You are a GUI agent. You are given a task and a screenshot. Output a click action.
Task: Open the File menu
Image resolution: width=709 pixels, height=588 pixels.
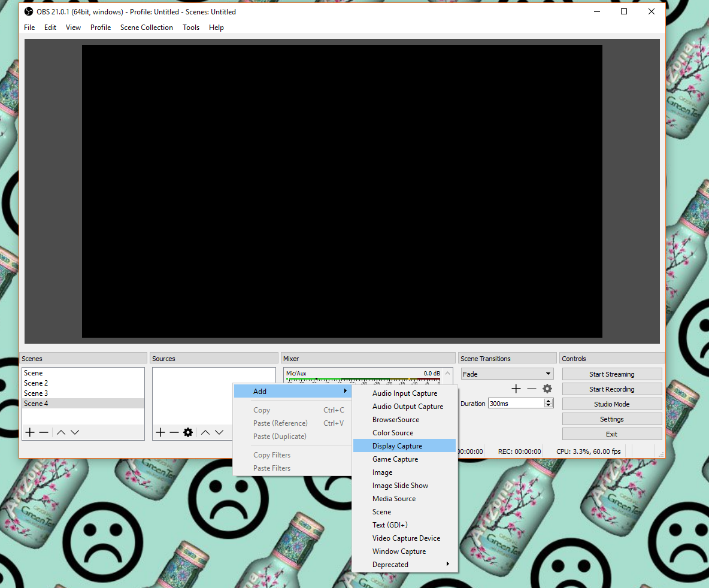point(29,28)
